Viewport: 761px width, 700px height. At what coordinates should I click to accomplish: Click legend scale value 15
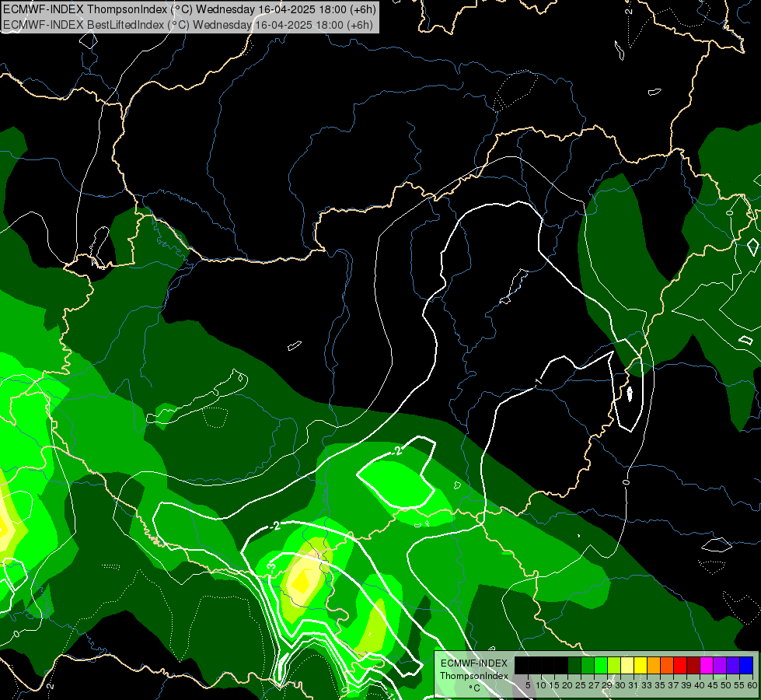(554, 685)
